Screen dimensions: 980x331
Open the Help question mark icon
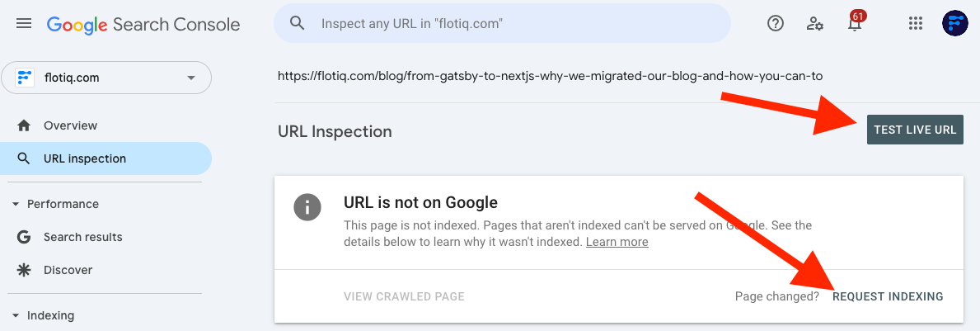(x=776, y=24)
